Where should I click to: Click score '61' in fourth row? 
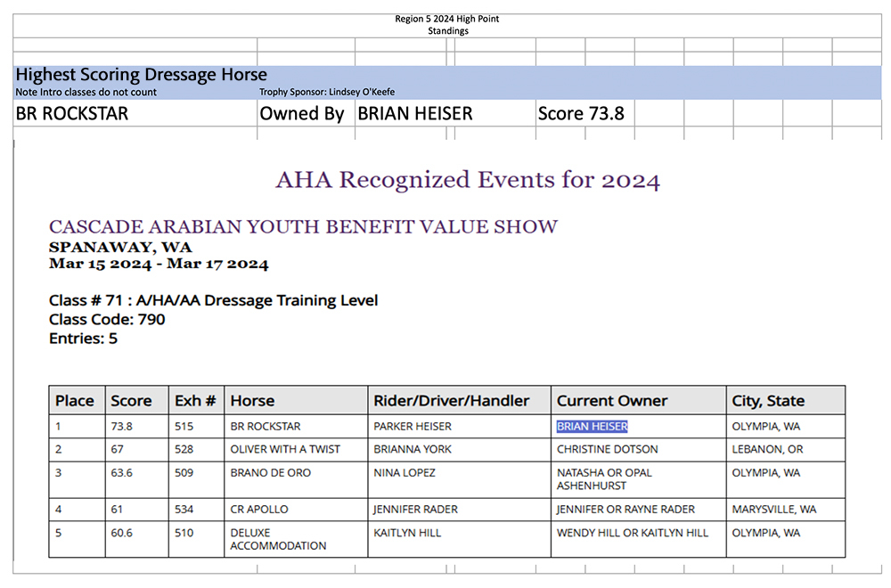click(117, 510)
